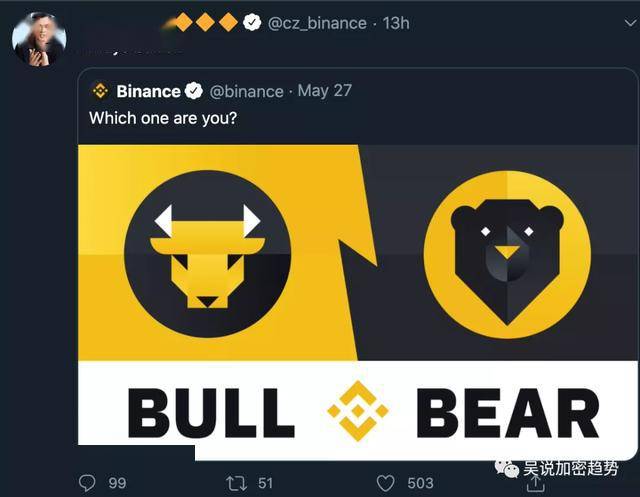Open the May 27 quoted tweet timestamp
Image resolution: width=640 pixels, height=497 pixels.
click(x=324, y=91)
